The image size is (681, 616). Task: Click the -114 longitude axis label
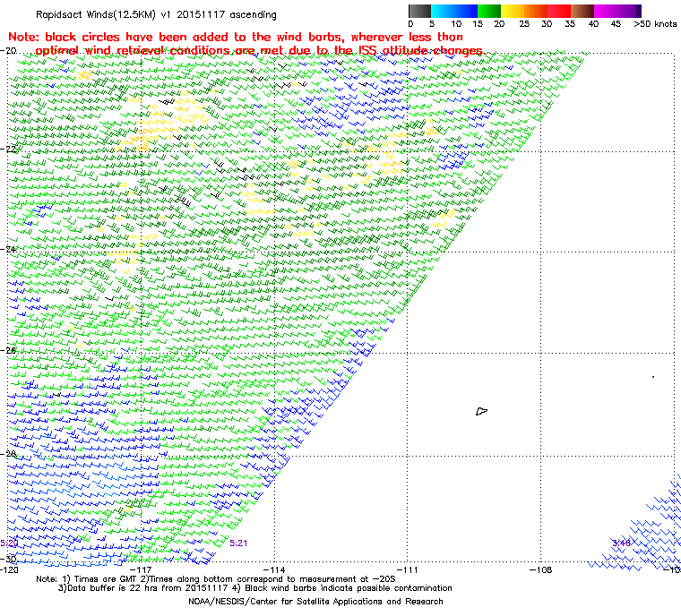(274, 570)
